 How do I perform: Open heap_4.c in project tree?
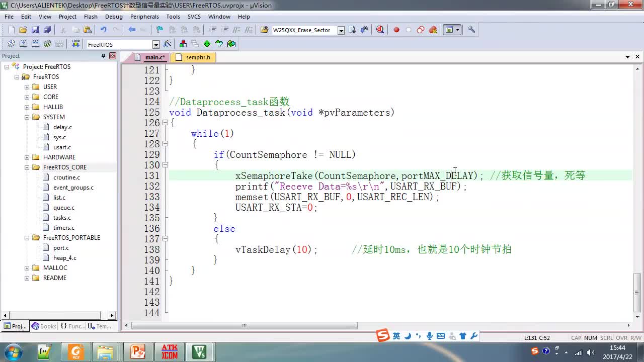click(x=65, y=258)
